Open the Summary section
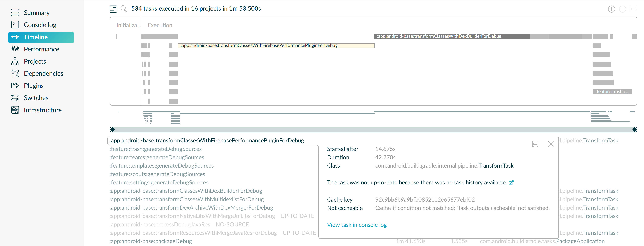 point(37,13)
